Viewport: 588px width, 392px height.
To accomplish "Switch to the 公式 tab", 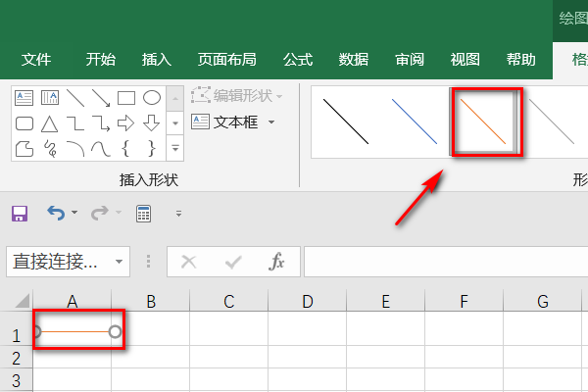I will (298, 60).
